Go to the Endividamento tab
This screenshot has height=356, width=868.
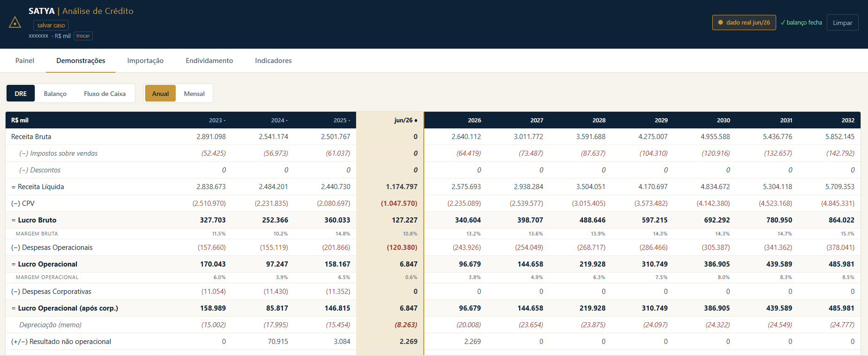click(210, 61)
